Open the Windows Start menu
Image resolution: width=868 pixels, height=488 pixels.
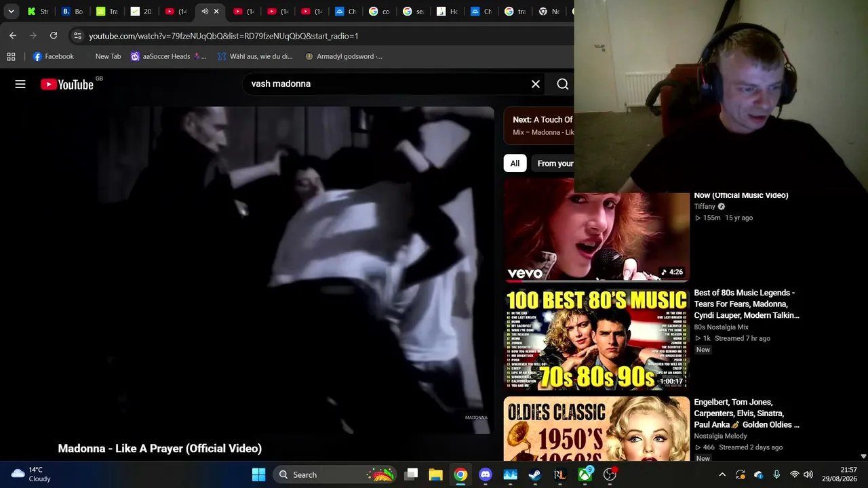[x=258, y=474]
